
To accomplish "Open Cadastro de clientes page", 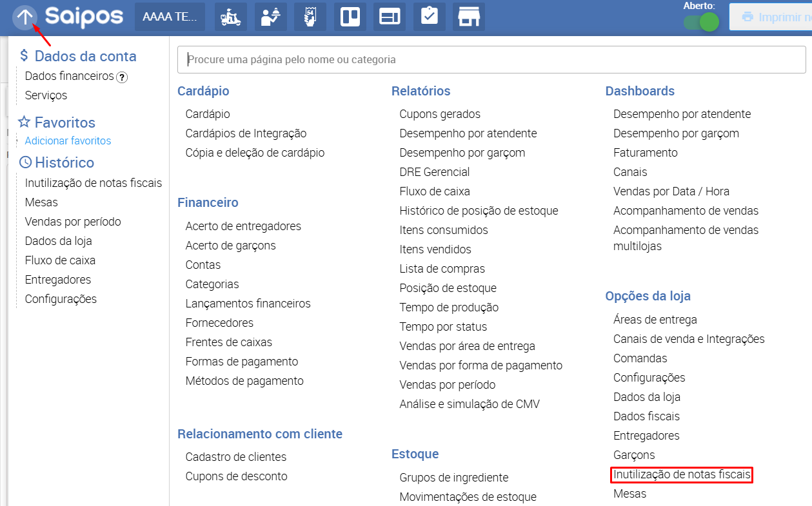I will click(x=235, y=457).
